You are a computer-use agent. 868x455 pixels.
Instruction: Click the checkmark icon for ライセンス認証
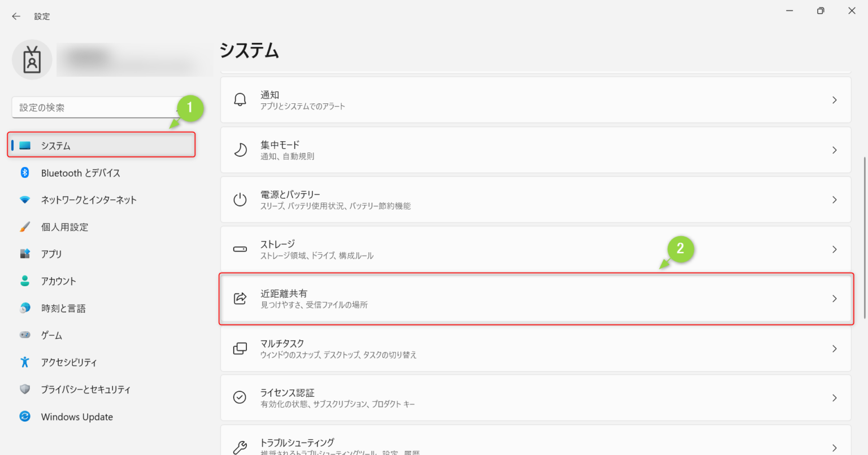click(x=240, y=398)
